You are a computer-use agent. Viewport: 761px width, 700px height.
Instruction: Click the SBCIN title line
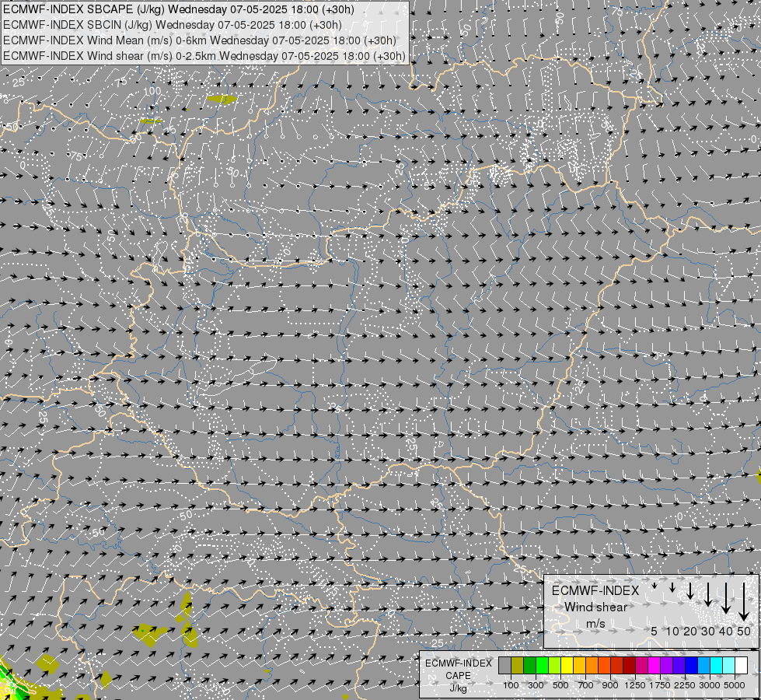pyautogui.click(x=173, y=25)
